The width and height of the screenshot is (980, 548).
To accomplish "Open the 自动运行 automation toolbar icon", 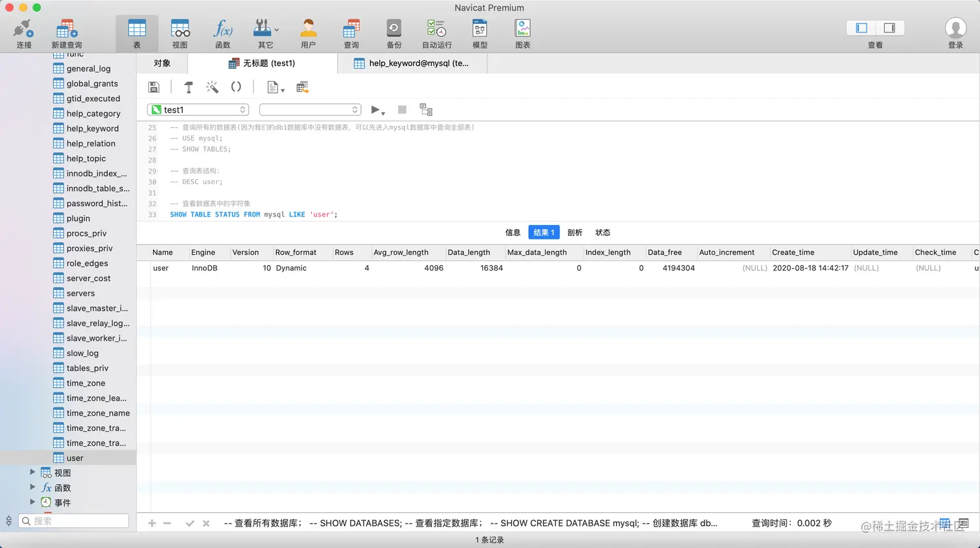I will coord(436,33).
